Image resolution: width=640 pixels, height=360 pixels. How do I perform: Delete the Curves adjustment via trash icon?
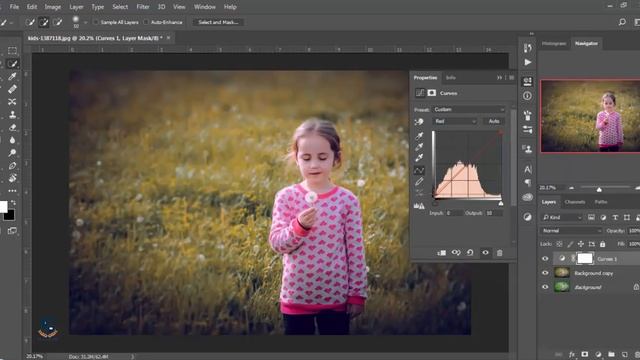click(x=500, y=253)
